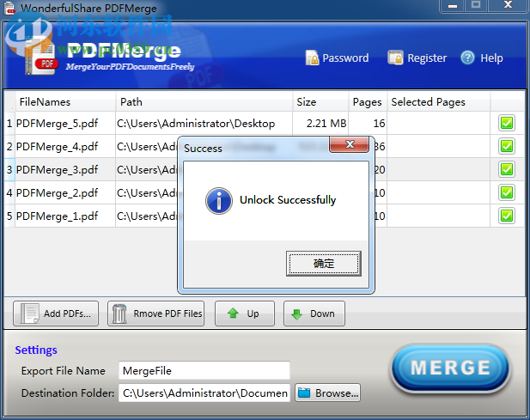Select PDFMerge_4.pdf file name
Screen dimensions: 530x420
(58, 147)
